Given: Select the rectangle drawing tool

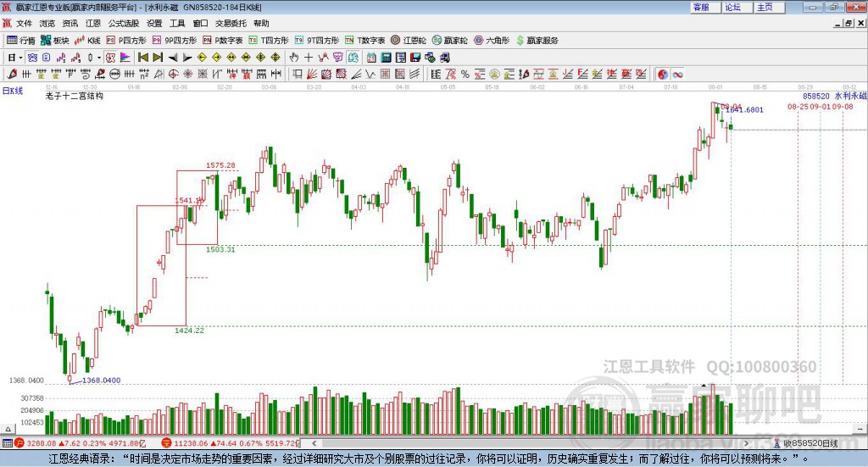Looking at the screenshot, I should (x=298, y=74).
